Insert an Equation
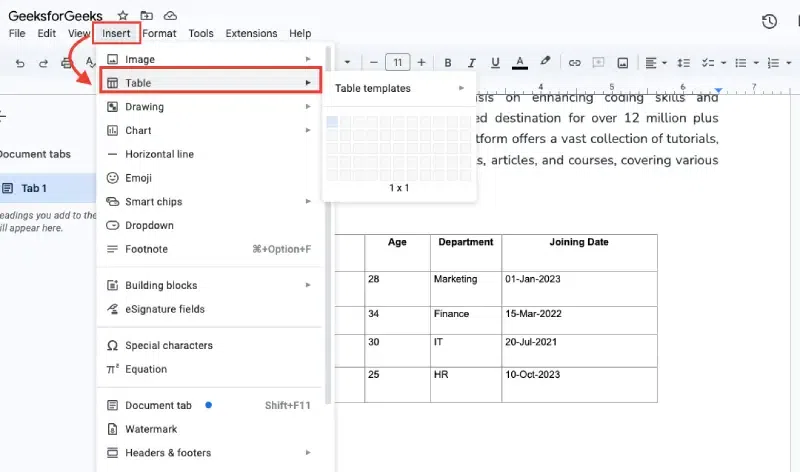This screenshot has width=800, height=472. (209, 369)
